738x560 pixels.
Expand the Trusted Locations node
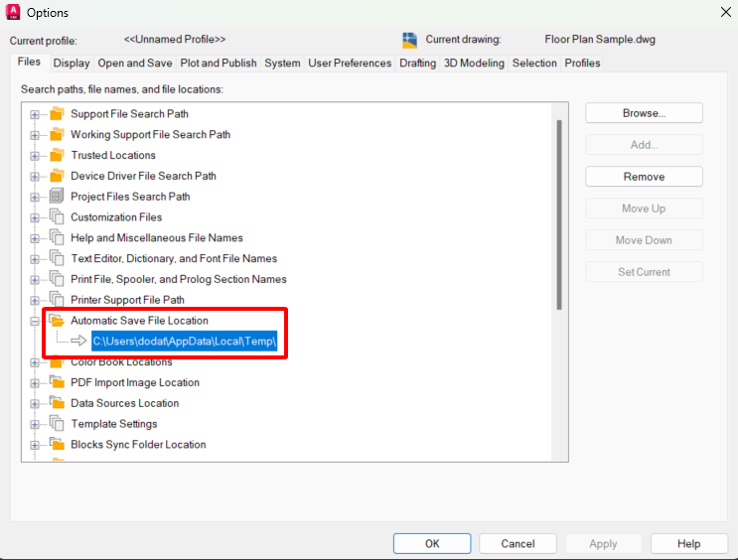point(35,156)
